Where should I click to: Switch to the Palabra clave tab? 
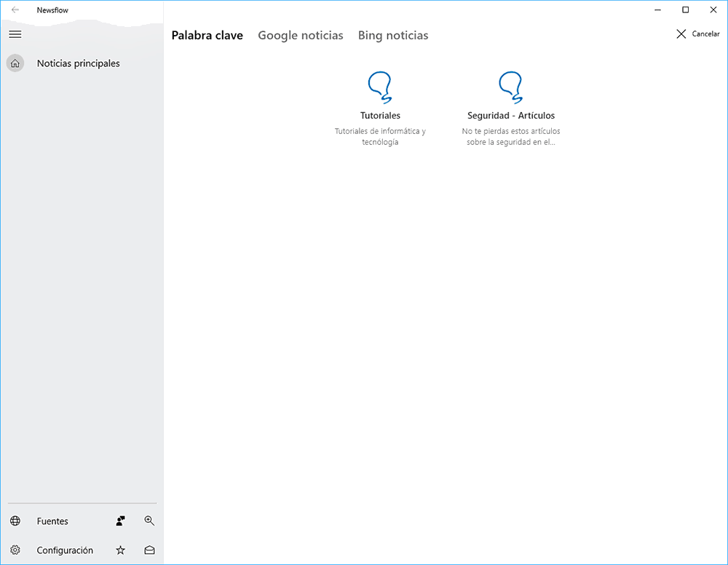pos(207,35)
